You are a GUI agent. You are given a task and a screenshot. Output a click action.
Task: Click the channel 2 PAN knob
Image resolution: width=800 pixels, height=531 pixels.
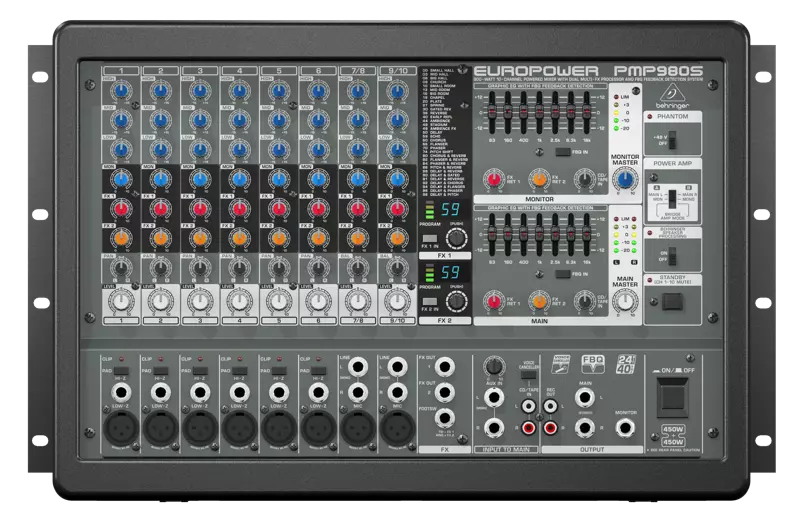click(x=160, y=267)
